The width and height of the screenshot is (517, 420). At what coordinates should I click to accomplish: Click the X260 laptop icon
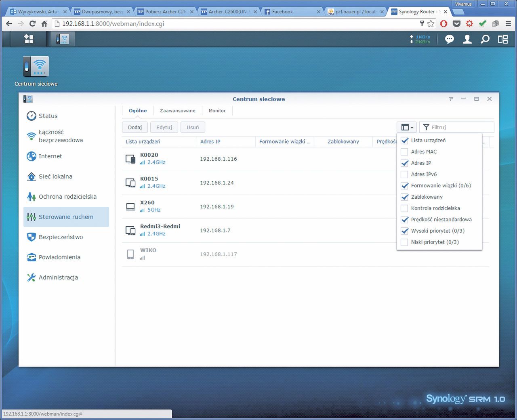point(130,206)
